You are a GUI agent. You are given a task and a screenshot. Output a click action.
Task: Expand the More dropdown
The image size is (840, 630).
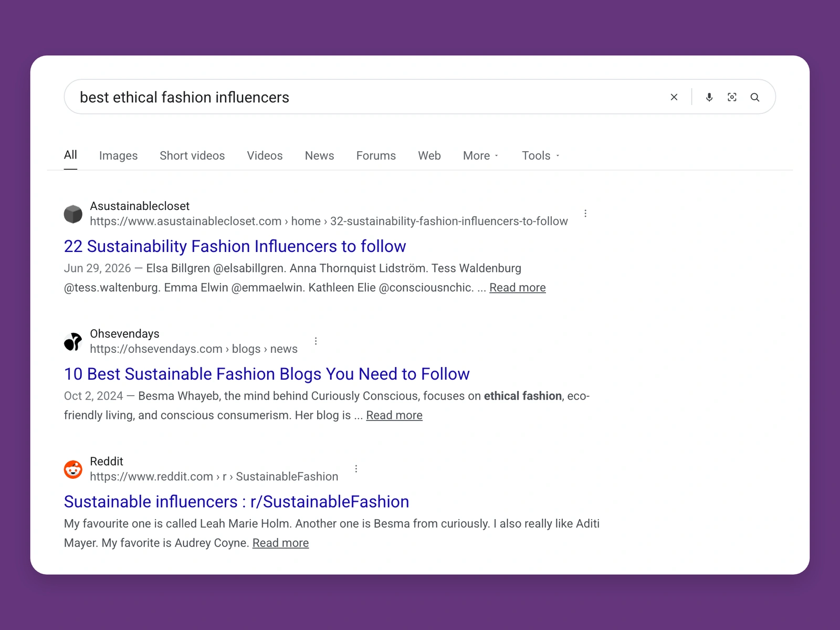480,156
